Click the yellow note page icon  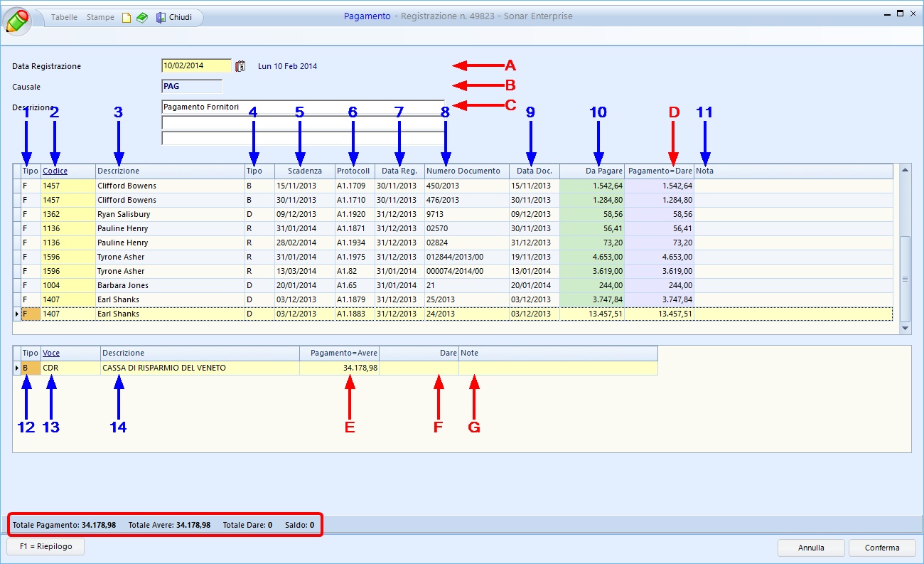(x=127, y=18)
